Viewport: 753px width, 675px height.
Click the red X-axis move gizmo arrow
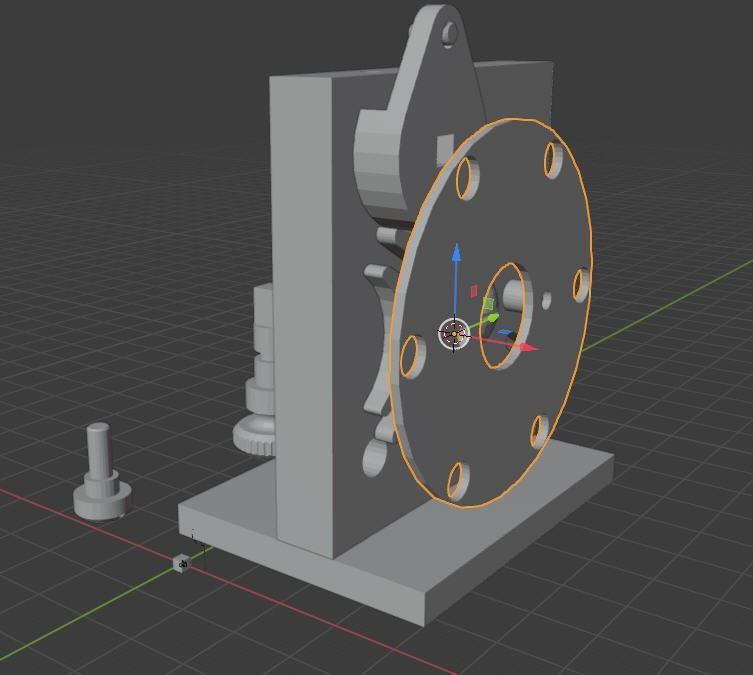point(528,347)
